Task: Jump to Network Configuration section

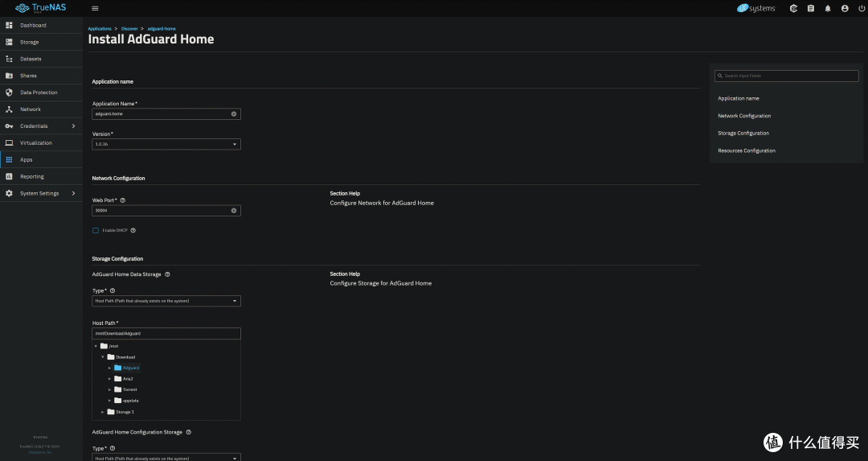Action: pos(744,116)
